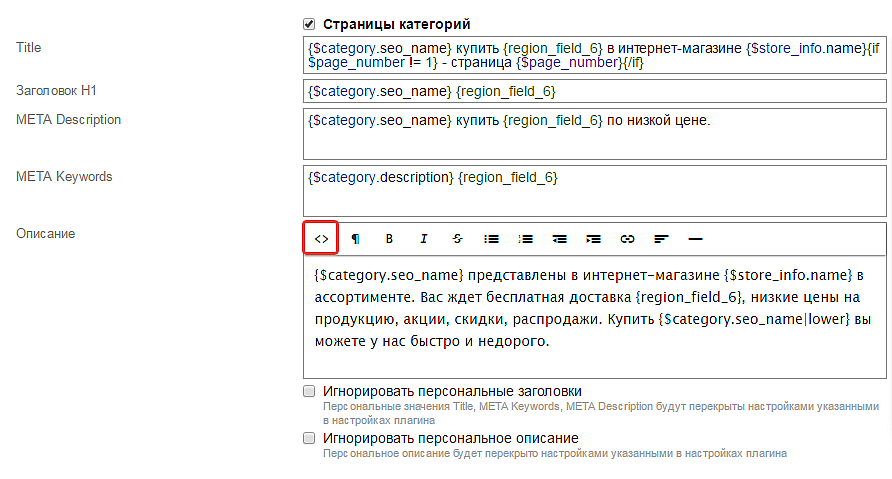892x479 pixels.
Task: Click the 'Страницы категорий' heading text
Action: 397,24
